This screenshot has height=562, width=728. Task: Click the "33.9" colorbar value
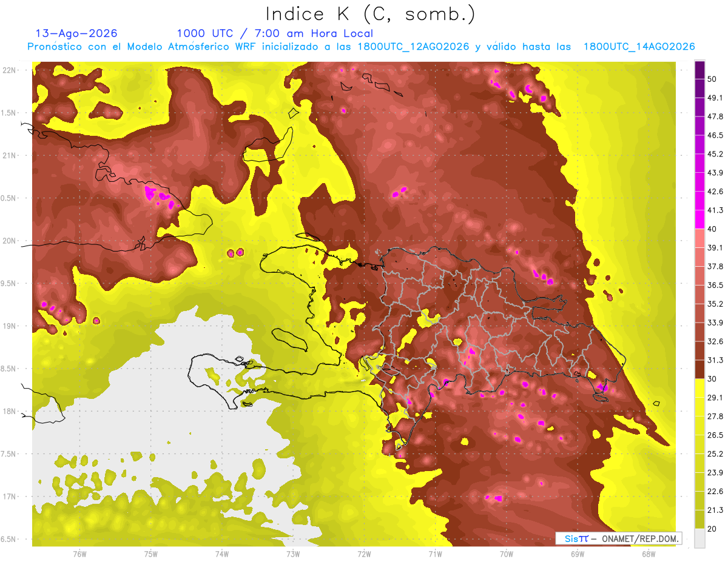tap(715, 323)
